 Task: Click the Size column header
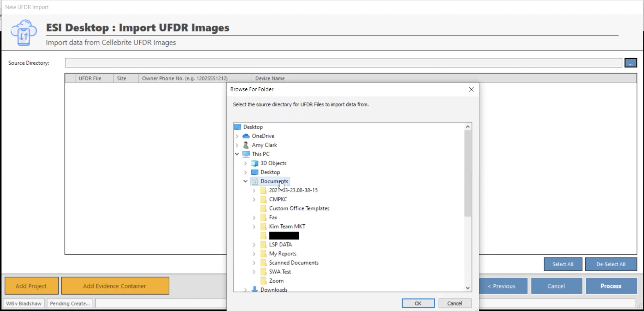126,78
